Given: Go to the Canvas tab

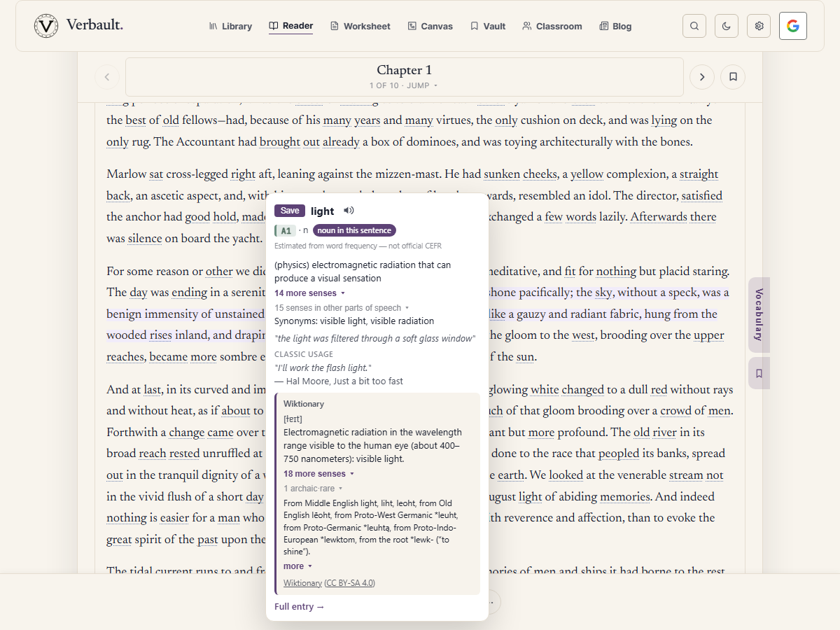Looking at the screenshot, I should [430, 26].
